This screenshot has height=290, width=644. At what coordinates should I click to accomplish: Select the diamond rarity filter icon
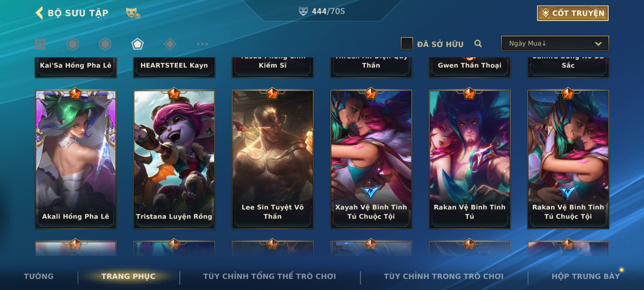[x=170, y=44]
